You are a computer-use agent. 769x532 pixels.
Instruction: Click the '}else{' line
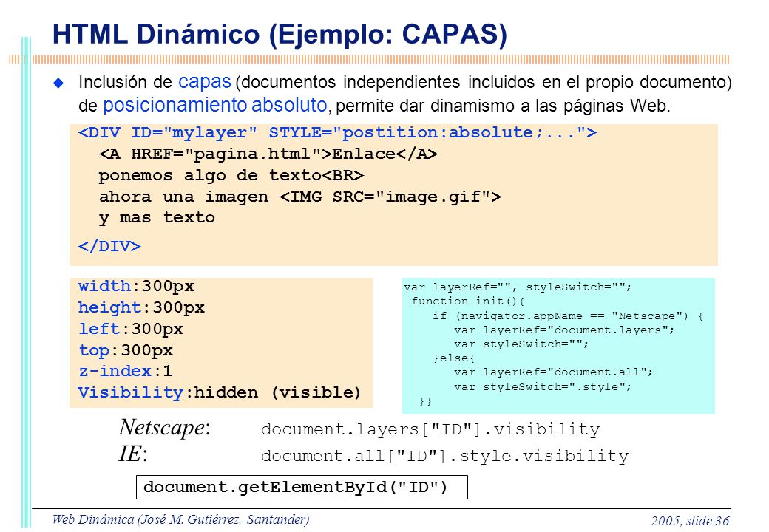[x=454, y=358]
